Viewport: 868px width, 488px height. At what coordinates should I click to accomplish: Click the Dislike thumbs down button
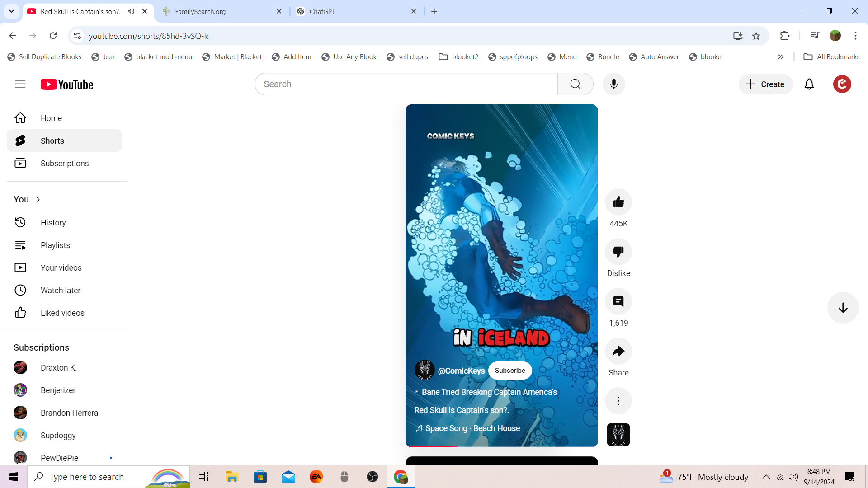pyautogui.click(x=618, y=252)
